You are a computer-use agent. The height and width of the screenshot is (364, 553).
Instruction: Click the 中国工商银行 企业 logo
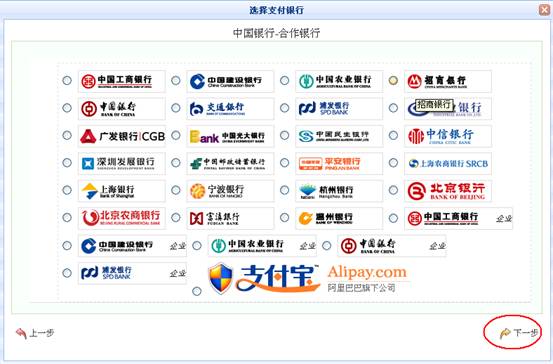[458, 218]
